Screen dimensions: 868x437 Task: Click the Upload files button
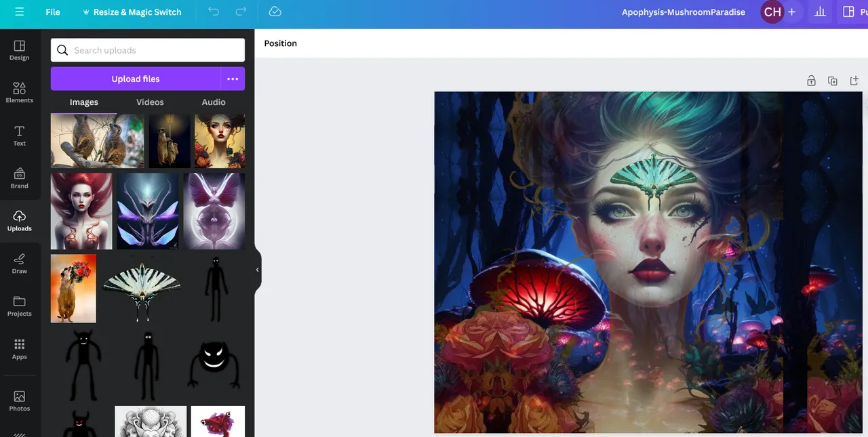point(136,79)
